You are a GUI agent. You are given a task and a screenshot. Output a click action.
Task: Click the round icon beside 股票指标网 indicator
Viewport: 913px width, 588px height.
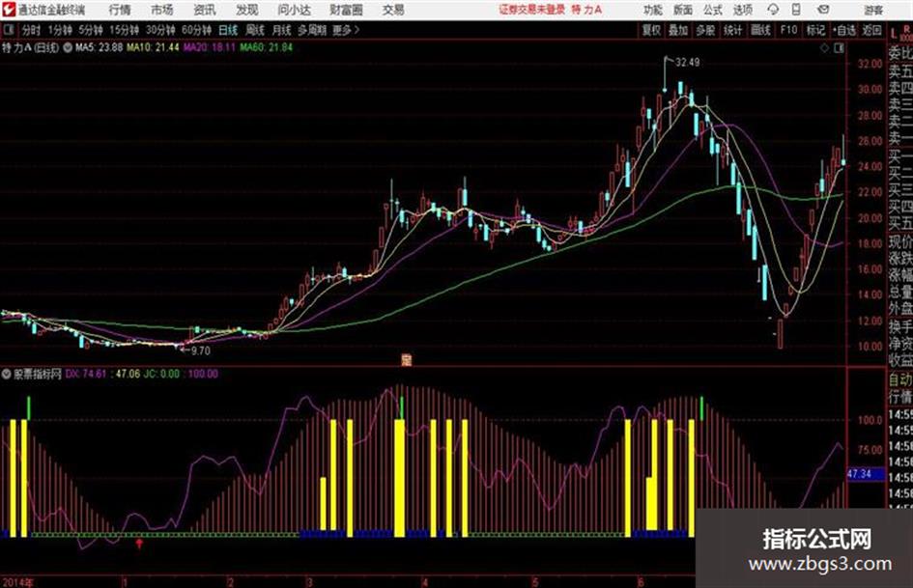click(x=7, y=374)
